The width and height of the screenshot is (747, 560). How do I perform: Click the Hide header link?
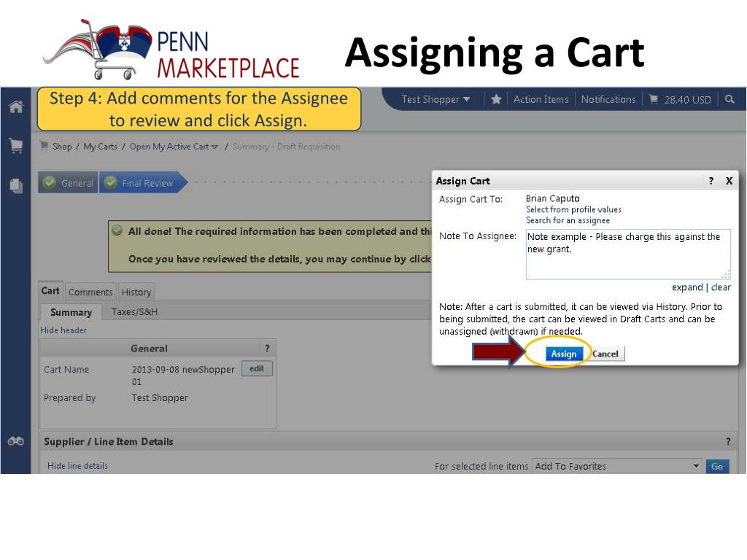[x=63, y=330]
